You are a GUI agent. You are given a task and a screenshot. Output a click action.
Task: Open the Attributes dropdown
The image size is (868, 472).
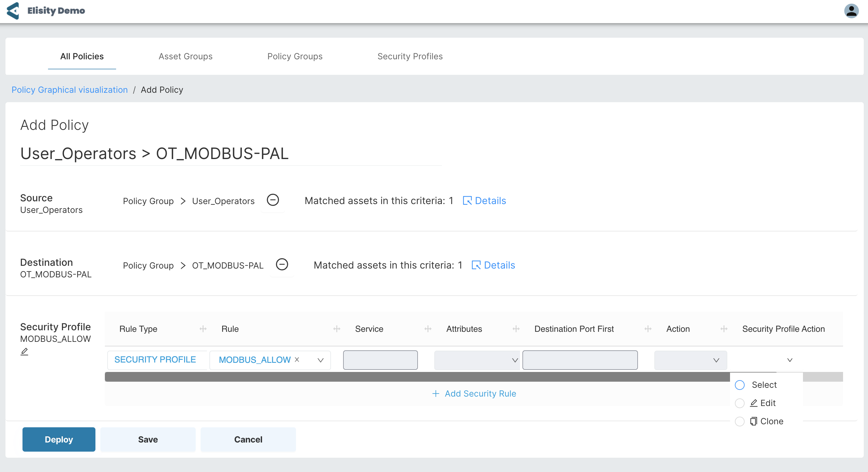477,360
